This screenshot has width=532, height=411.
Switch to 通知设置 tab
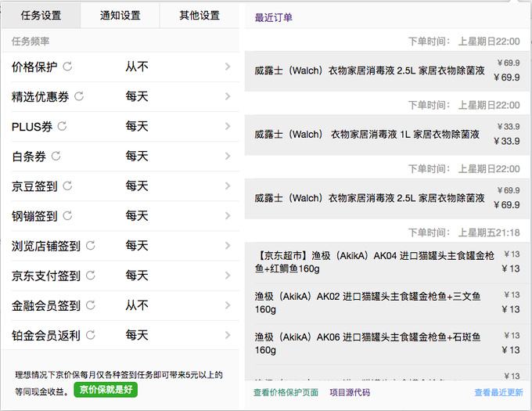tap(120, 16)
